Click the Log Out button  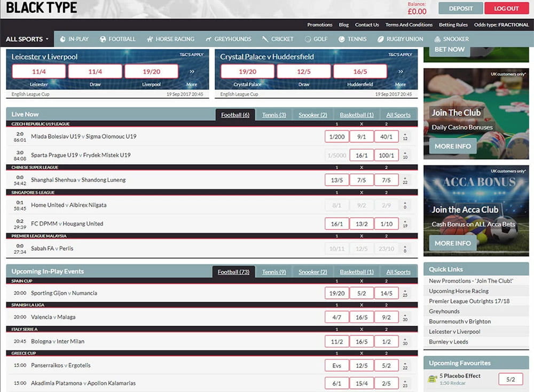tap(506, 8)
